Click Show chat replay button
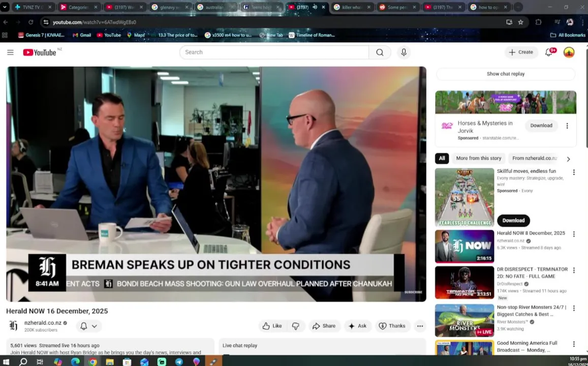The image size is (588, 366). 506,74
